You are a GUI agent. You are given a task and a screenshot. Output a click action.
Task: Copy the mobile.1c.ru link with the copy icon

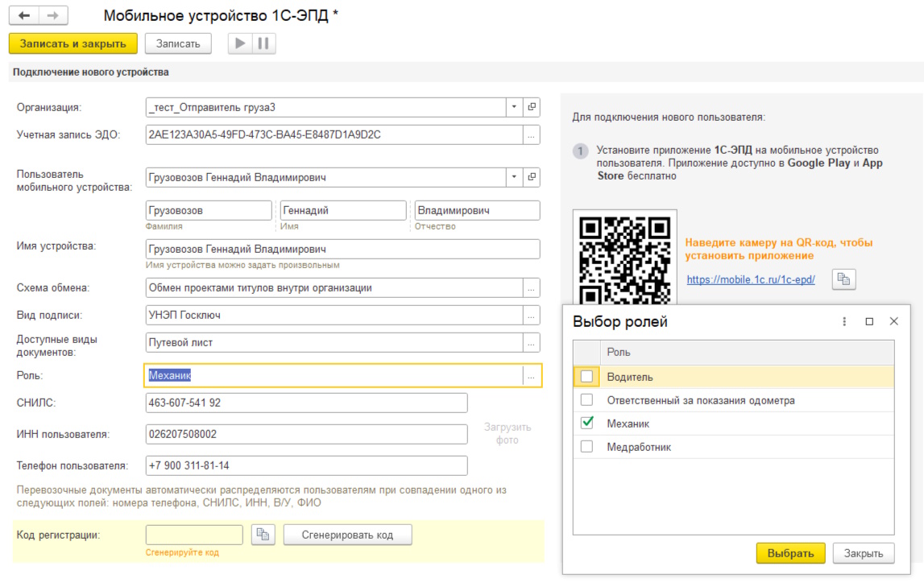click(844, 279)
